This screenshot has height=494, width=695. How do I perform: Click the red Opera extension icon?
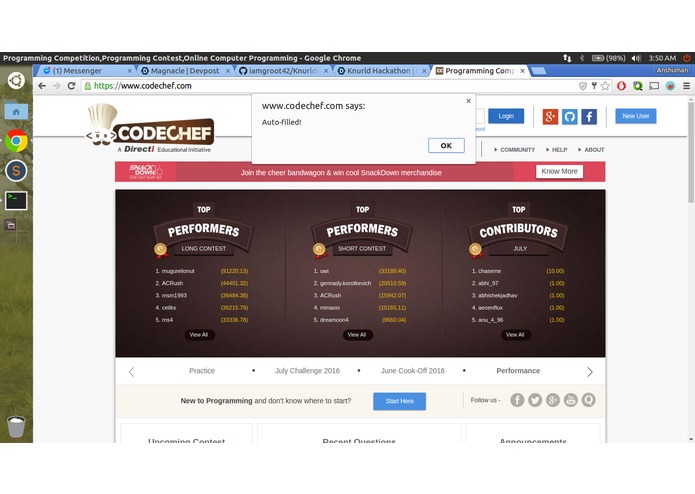(621, 86)
